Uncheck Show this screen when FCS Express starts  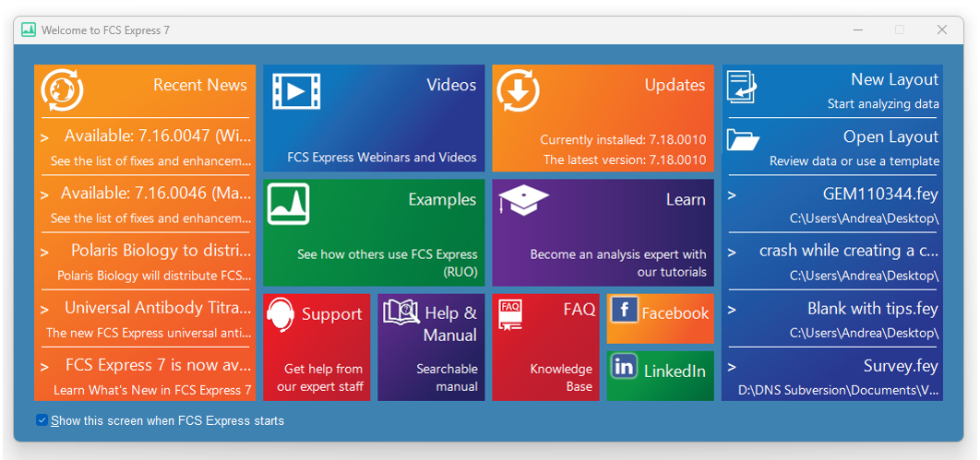click(x=42, y=420)
